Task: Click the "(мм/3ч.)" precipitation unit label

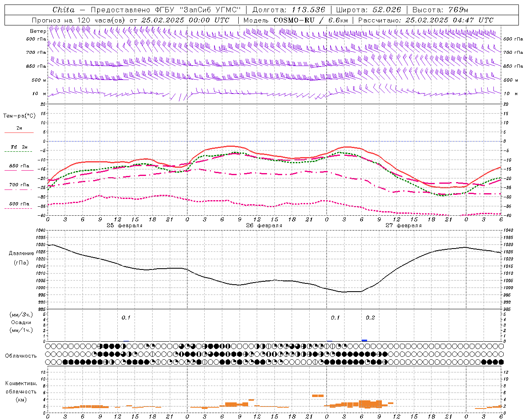Action: [x=21, y=315]
